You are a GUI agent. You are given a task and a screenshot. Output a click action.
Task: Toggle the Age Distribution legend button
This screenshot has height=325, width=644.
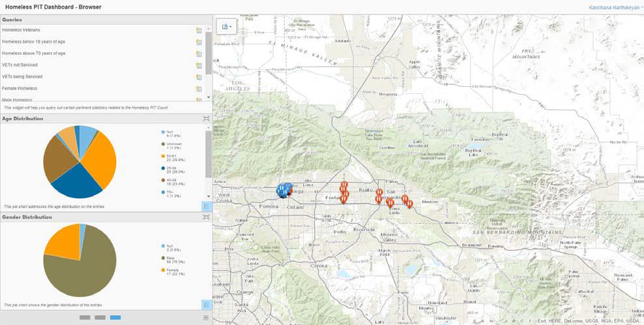206,206
